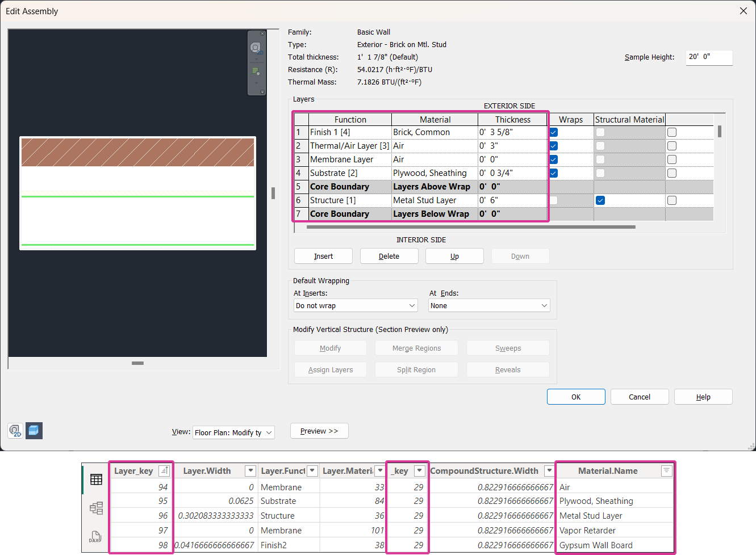The height and width of the screenshot is (555, 756).
Task: Click the filter icon on the Material.Name column
Action: [x=666, y=470]
